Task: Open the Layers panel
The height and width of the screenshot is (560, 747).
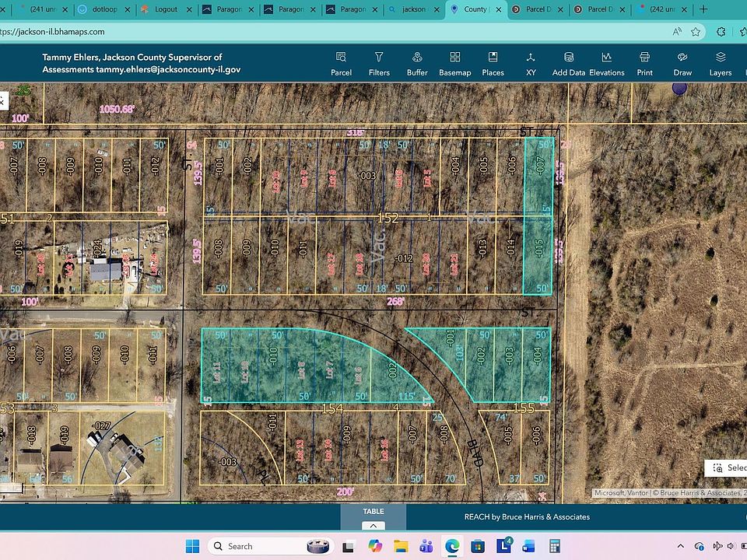Action: [x=721, y=63]
